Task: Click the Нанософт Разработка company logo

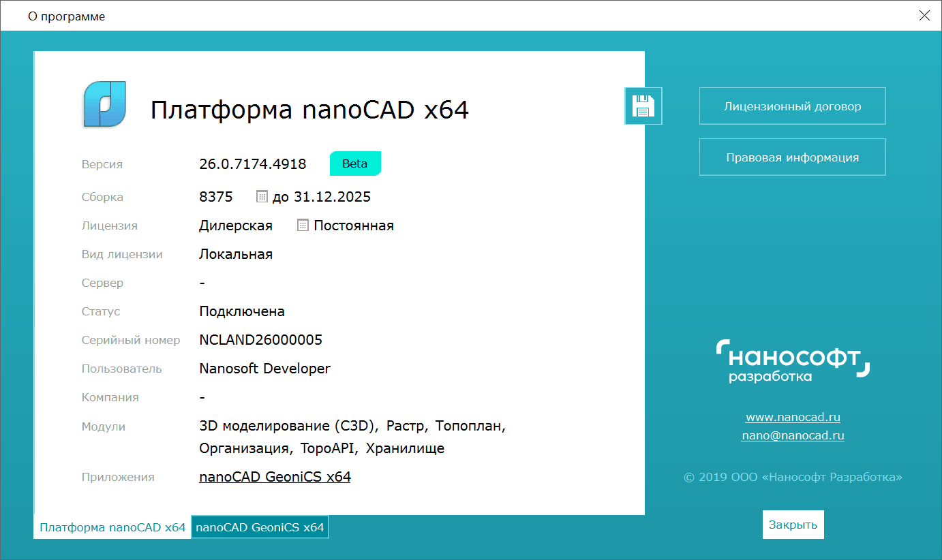Action: pos(792,360)
